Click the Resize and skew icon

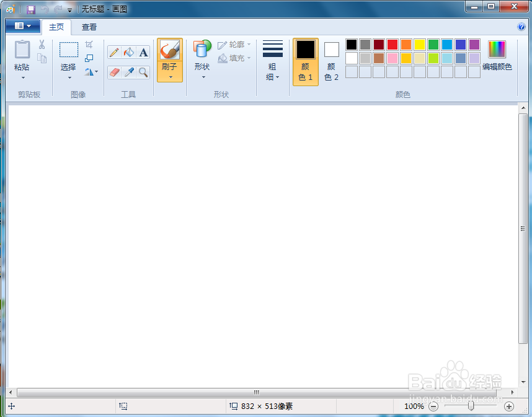click(89, 58)
